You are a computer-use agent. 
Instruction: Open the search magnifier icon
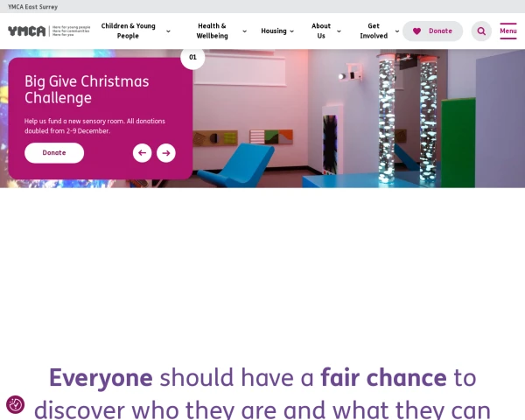[481, 31]
